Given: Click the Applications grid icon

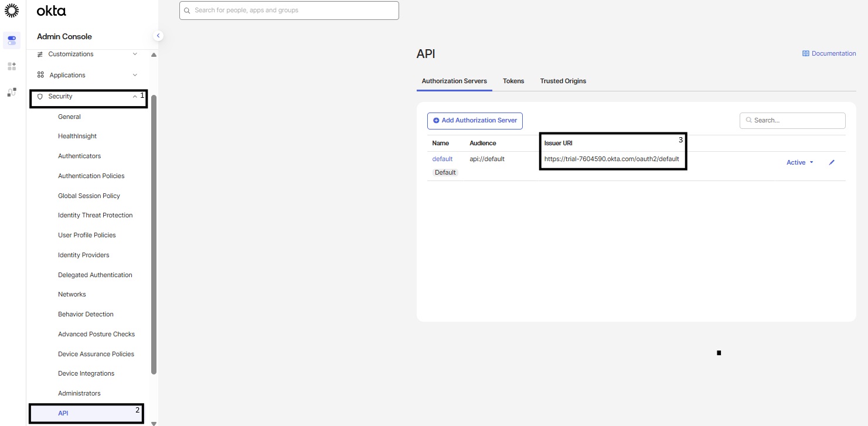Looking at the screenshot, I should pos(40,75).
